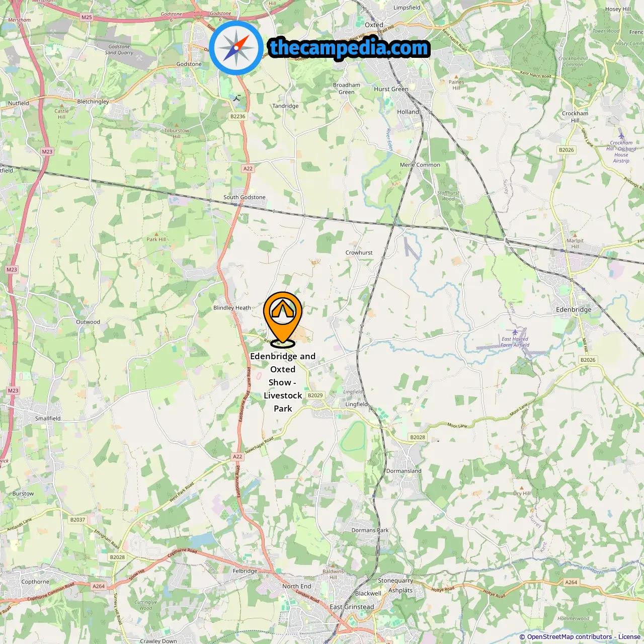The image size is (644, 644).
Task: Click the Lingfield village label
Action: point(357,404)
